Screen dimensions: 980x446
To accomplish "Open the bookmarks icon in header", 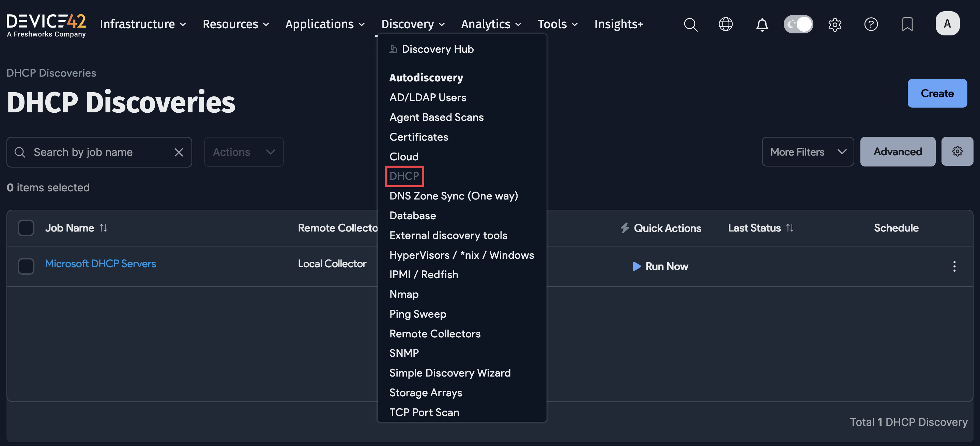I will pyautogui.click(x=907, y=24).
